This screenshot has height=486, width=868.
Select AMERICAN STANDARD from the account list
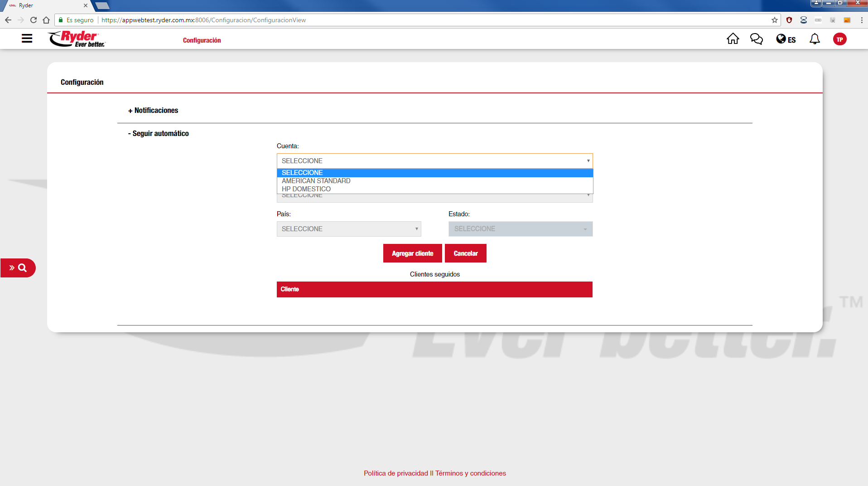pyautogui.click(x=316, y=181)
